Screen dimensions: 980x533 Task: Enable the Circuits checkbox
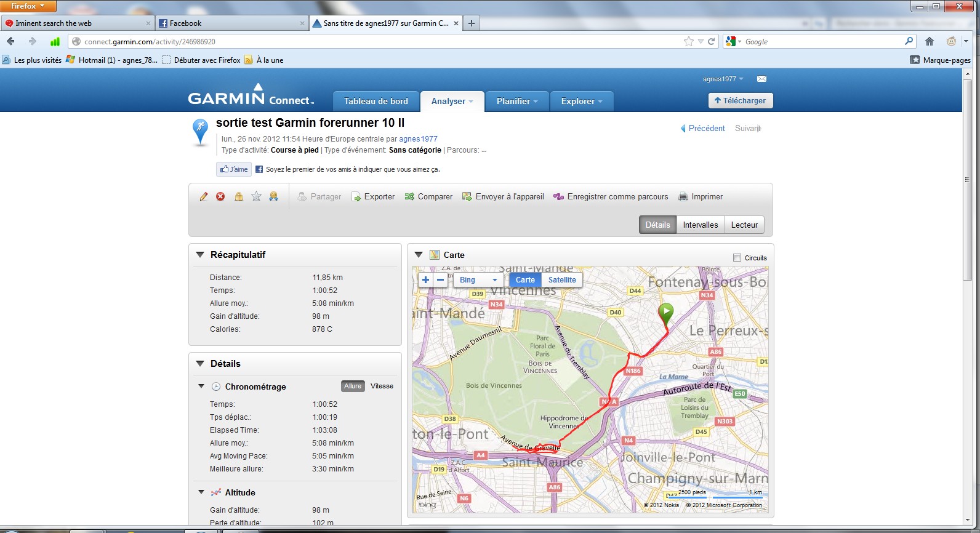[x=737, y=258]
